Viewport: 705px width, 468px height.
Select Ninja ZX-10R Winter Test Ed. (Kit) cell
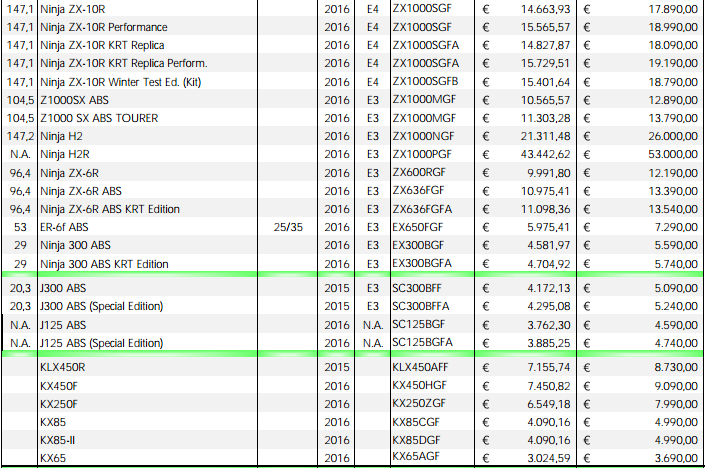pyautogui.click(x=120, y=82)
